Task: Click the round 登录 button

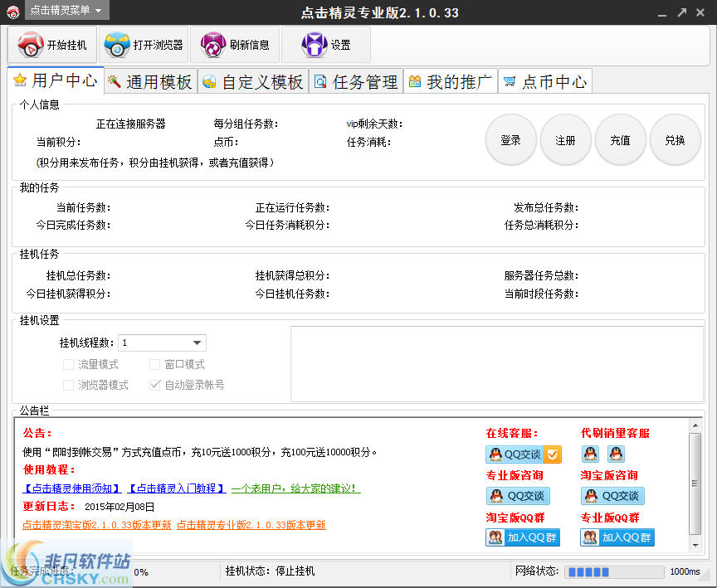Action: pos(510,140)
